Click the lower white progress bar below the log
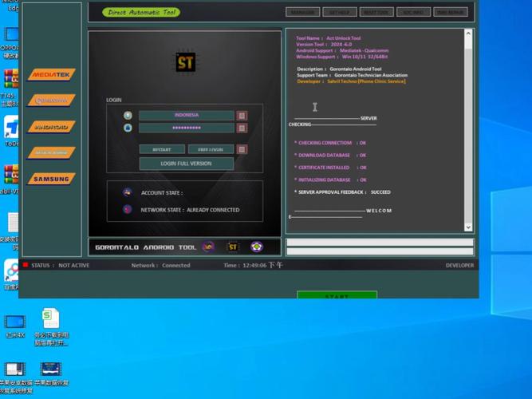 click(380, 251)
